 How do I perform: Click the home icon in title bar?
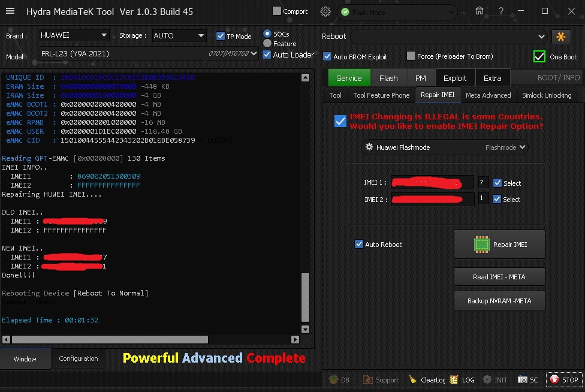coord(479,11)
